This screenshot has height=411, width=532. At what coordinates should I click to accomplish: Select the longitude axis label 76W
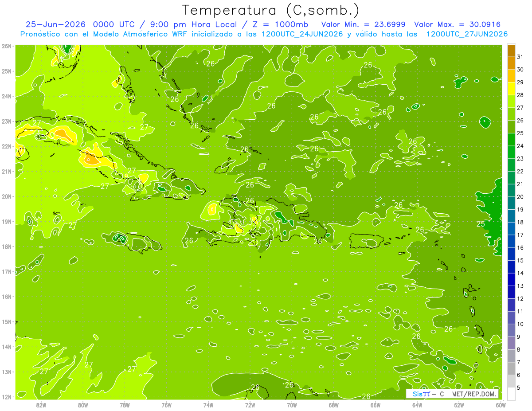[x=167, y=405]
